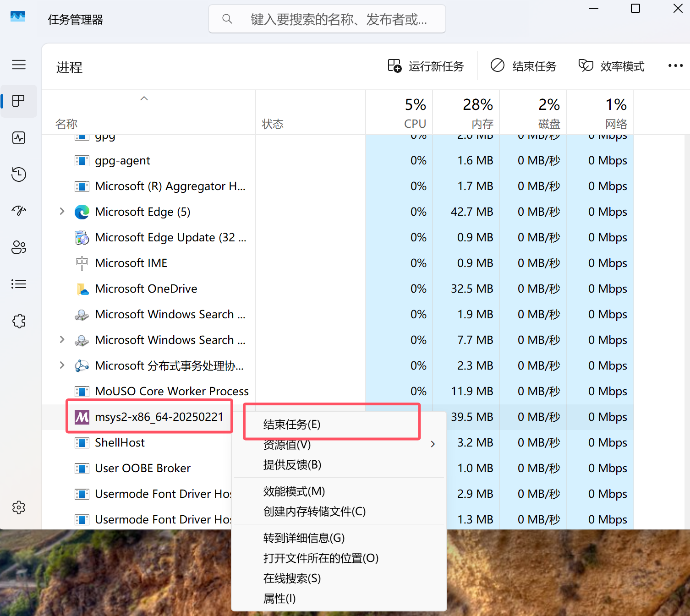Choose 创建内存转储文件(C)

(x=339, y=512)
